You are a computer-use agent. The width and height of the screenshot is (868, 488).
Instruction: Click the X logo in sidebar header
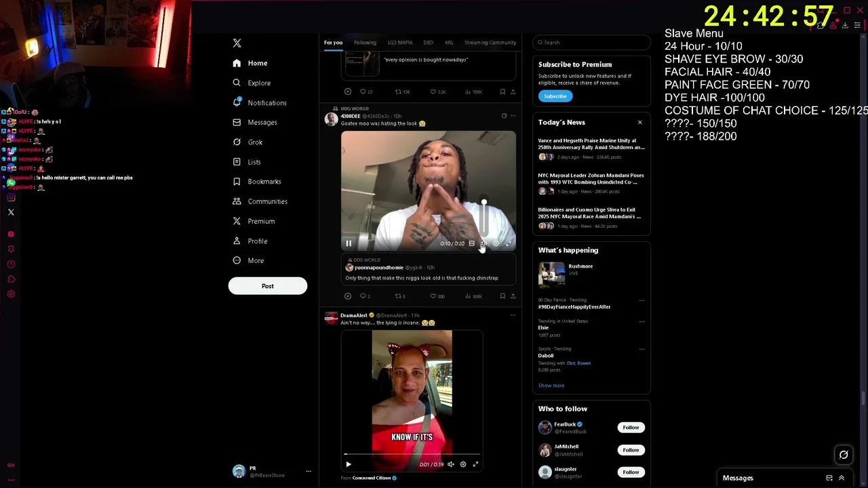tap(237, 43)
